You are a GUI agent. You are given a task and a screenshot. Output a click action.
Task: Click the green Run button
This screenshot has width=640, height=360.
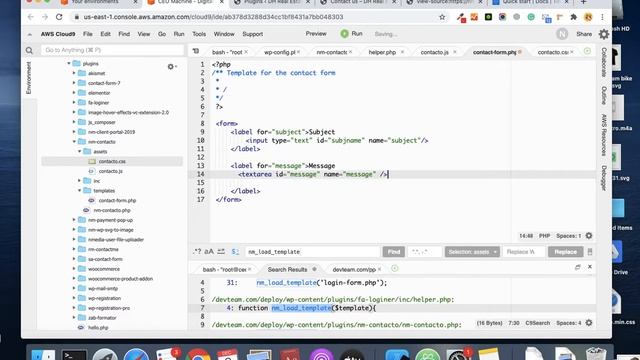point(352,34)
